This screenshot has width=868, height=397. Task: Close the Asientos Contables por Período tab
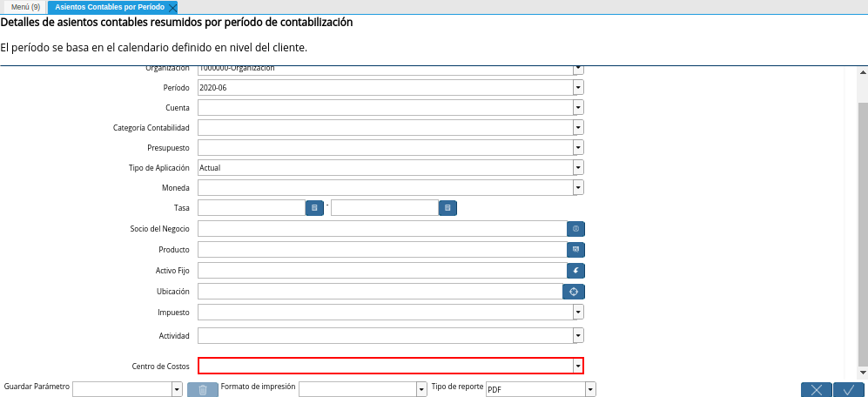click(x=172, y=8)
